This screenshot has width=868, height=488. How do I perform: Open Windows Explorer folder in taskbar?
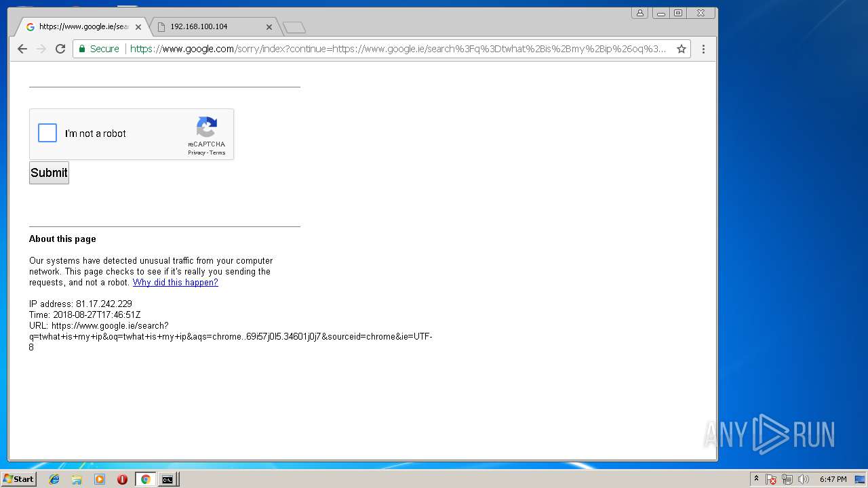click(77, 479)
